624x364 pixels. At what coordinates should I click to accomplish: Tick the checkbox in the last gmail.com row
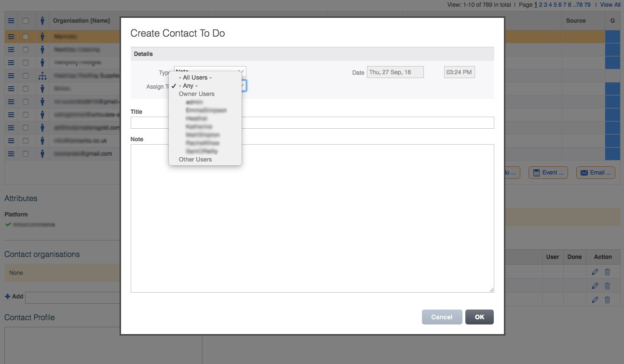(x=26, y=154)
